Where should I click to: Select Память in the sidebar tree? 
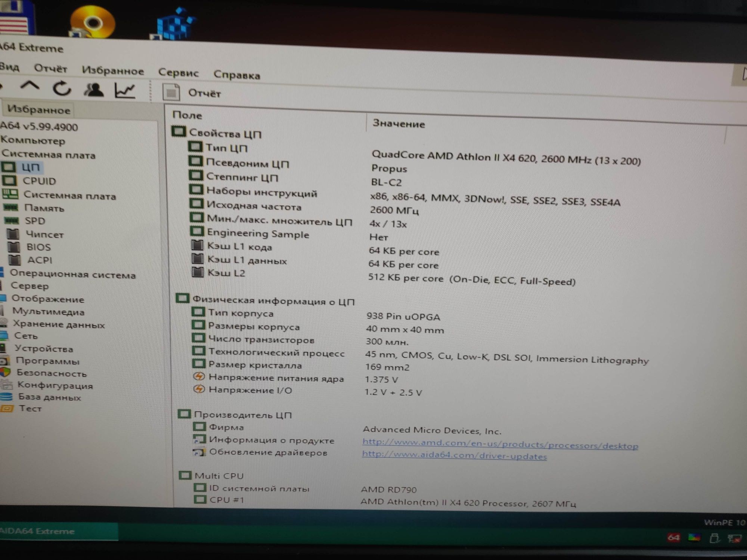(44, 208)
